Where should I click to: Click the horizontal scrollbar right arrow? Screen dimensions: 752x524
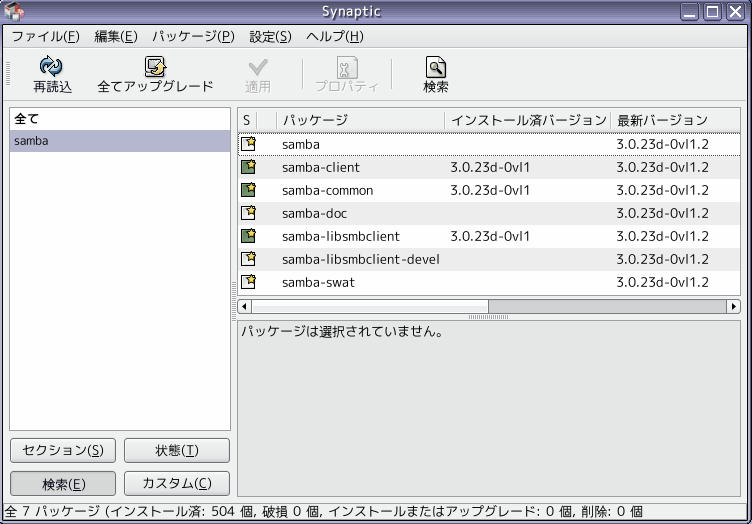[x=733, y=306]
